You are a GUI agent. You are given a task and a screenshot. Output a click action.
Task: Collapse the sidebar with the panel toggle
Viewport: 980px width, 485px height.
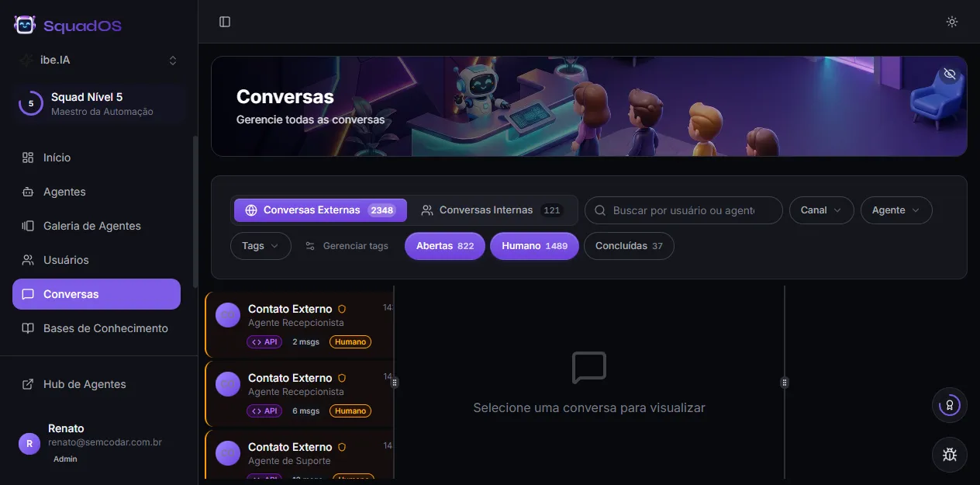pyautogui.click(x=225, y=22)
